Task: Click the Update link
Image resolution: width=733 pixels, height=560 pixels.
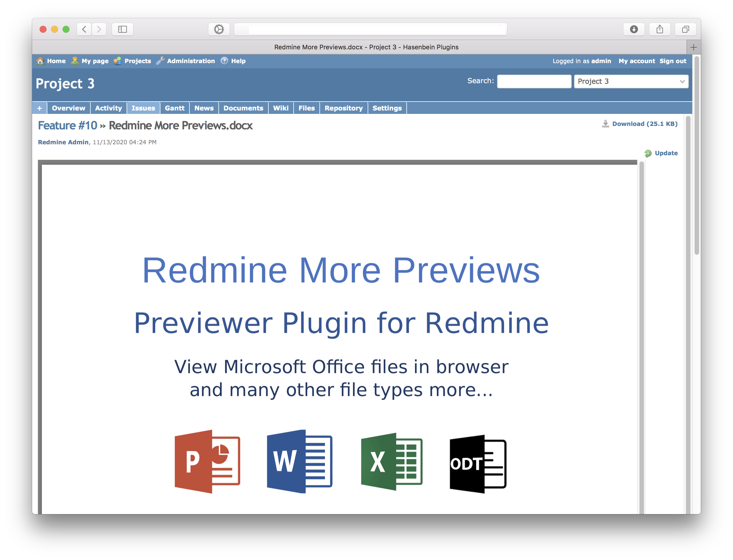Action: coord(666,153)
